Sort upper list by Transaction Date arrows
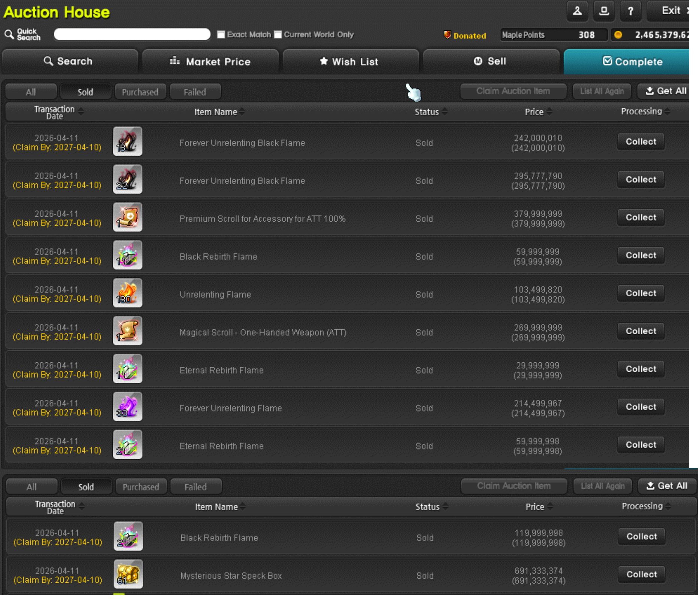700x600 pixels. pyautogui.click(x=81, y=112)
